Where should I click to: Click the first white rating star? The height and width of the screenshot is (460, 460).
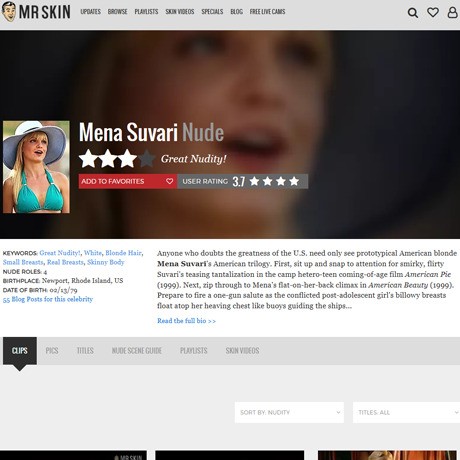point(88,159)
